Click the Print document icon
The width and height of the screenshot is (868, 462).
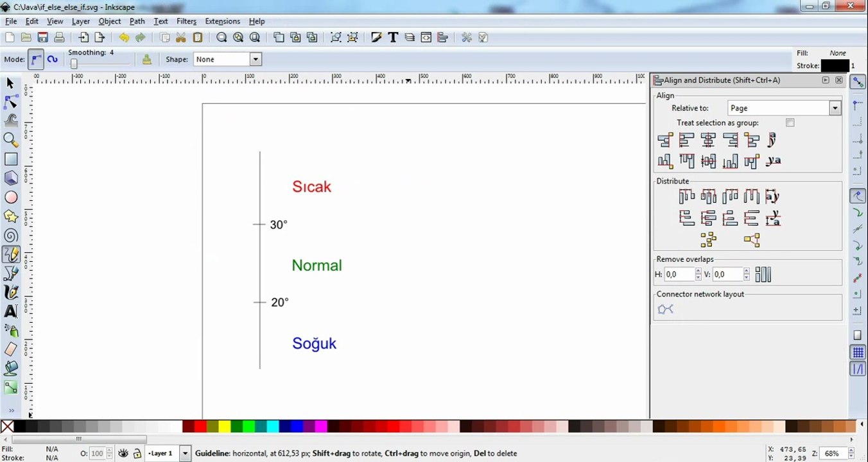59,38
